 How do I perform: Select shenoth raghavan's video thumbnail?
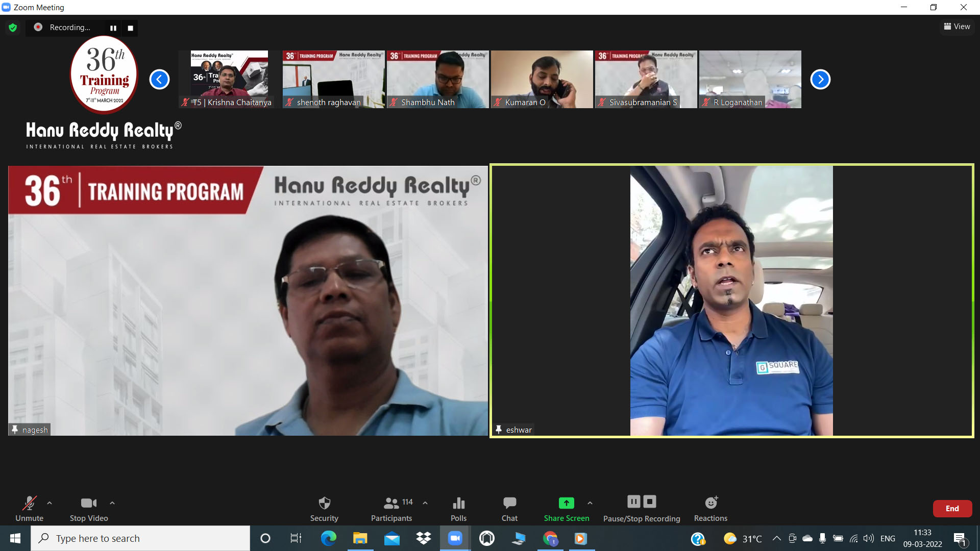(x=333, y=79)
